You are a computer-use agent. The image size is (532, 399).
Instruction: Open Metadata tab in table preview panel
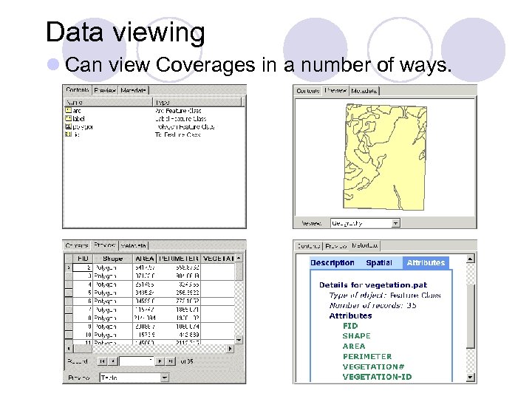point(134,245)
